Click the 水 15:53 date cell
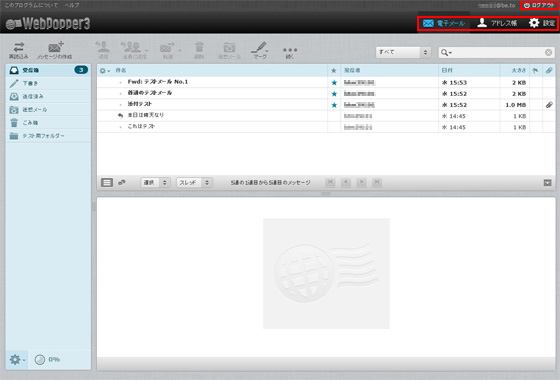The image size is (560, 380). [x=454, y=82]
